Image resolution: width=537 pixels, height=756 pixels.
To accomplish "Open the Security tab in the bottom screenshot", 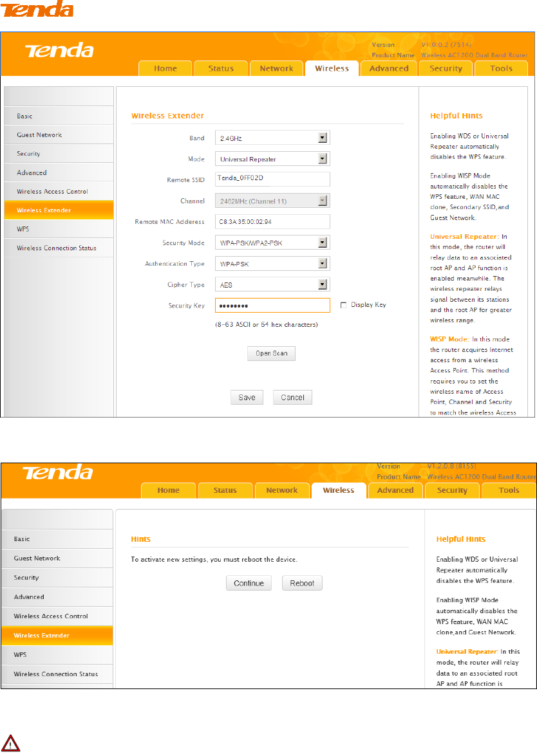I will coord(452,490).
